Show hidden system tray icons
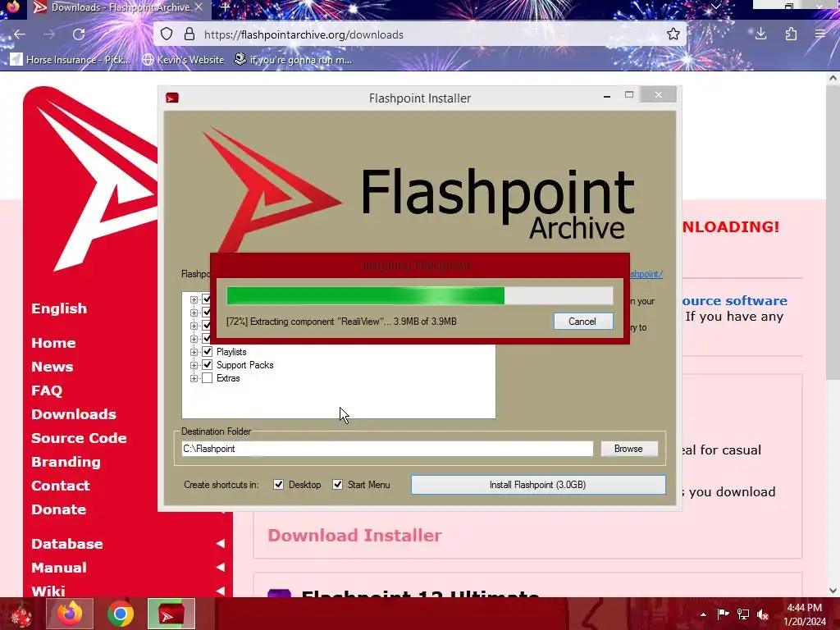This screenshot has height=630, width=840. click(x=703, y=614)
